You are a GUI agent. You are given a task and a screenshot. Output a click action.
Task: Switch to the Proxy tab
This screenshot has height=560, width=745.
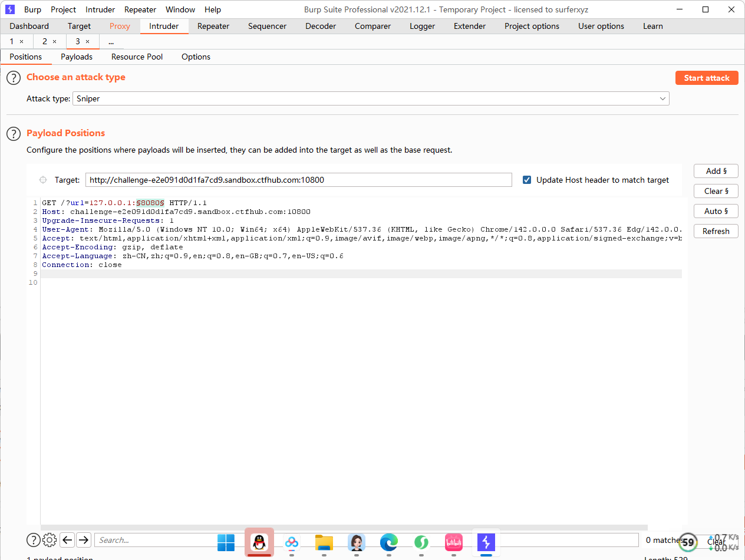click(x=120, y=26)
